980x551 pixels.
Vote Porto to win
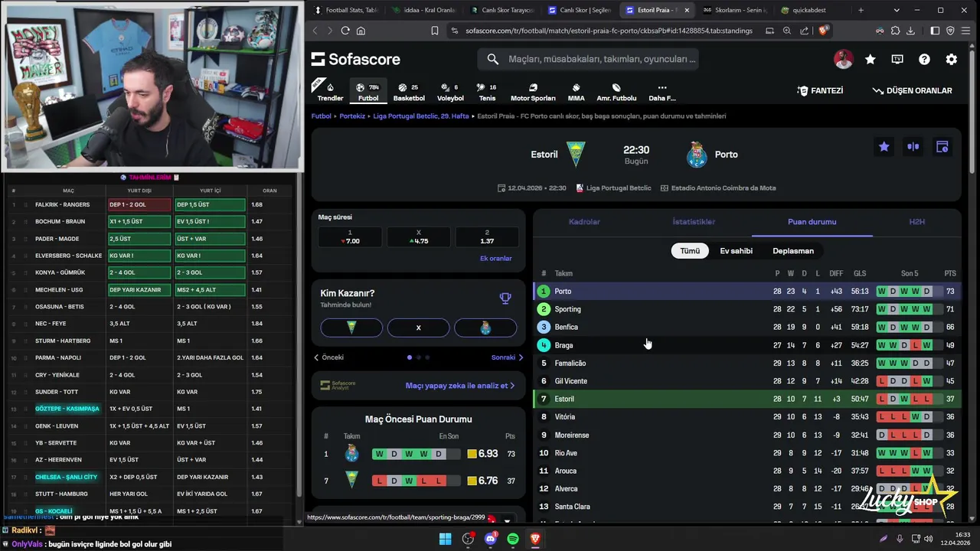[x=485, y=328]
